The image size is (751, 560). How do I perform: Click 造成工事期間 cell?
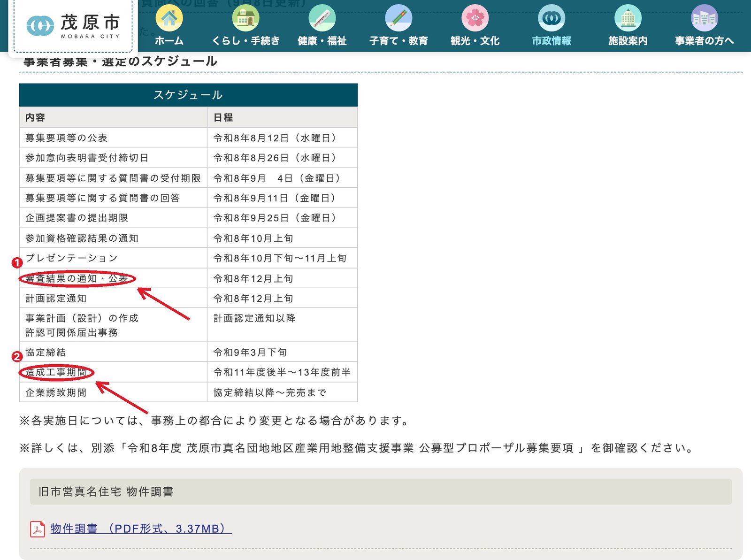pos(113,372)
